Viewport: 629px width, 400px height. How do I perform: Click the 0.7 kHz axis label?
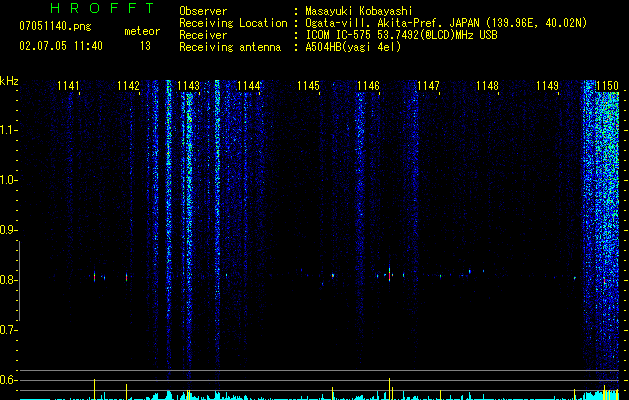8,330
